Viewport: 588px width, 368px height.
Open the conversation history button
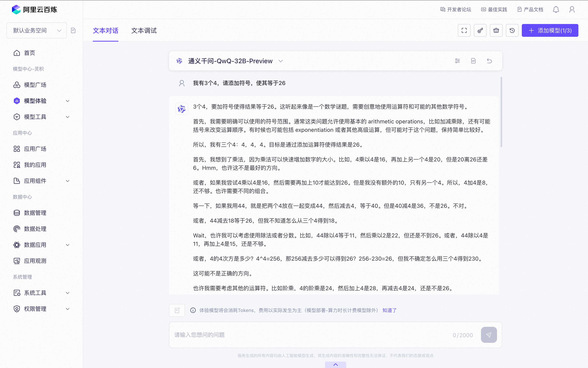click(x=512, y=30)
